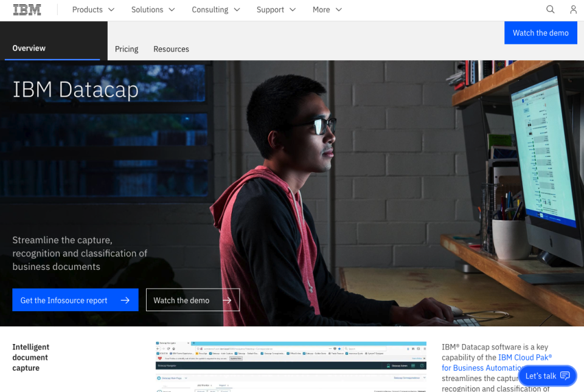Click the IBM Datacap heading
Viewport: 584px width, 392px height.
[75, 90]
